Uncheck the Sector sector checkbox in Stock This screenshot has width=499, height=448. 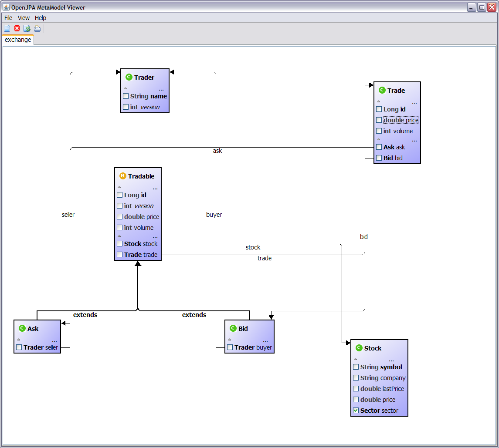click(x=356, y=410)
